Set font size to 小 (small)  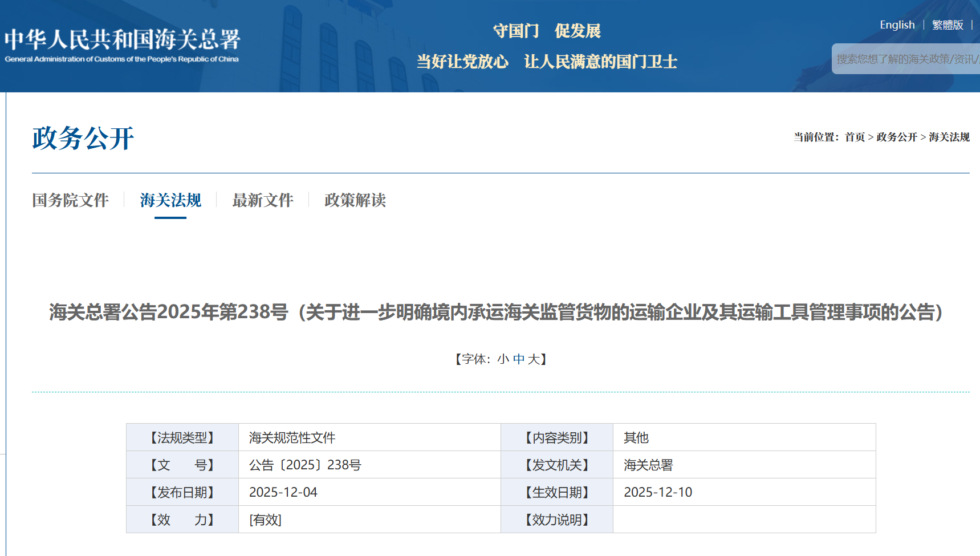503,359
